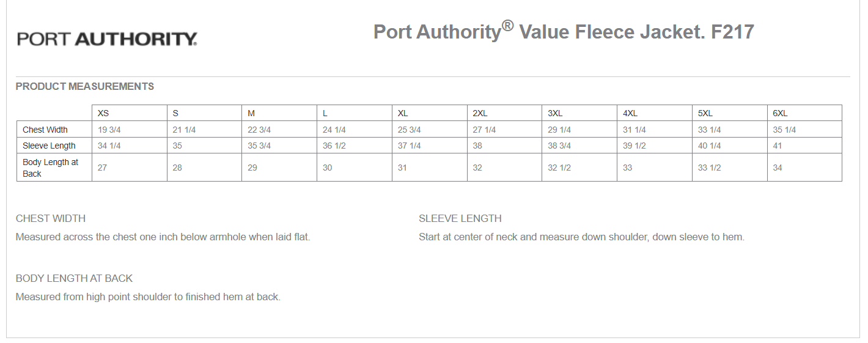Click the CHEST WIDTH description heading
The height and width of the screenshot is (343, 868).
click(51, 218)
